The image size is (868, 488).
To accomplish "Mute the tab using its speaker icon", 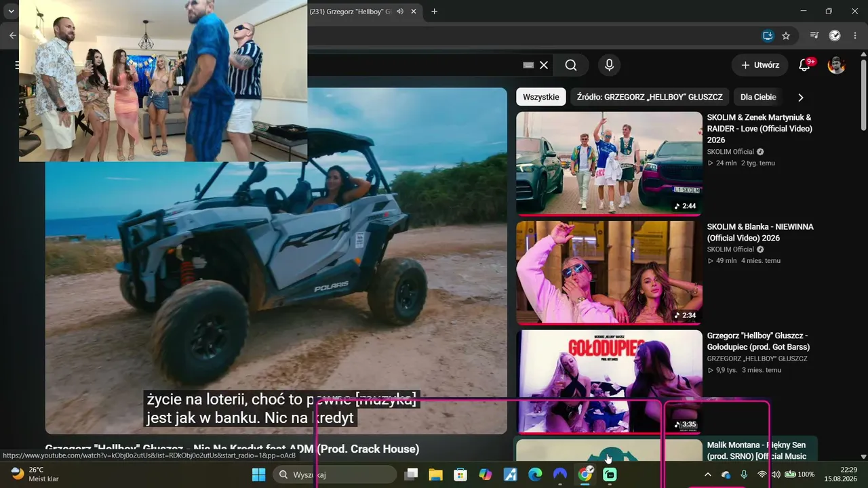I will pyautogui.click(x=400, y=12).
